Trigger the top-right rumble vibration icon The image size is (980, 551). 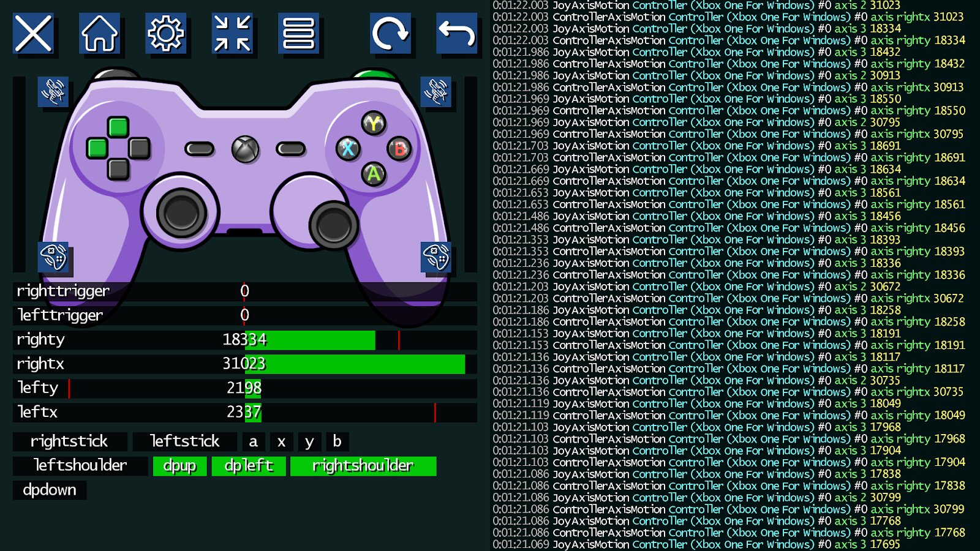(x=437, y=93)
